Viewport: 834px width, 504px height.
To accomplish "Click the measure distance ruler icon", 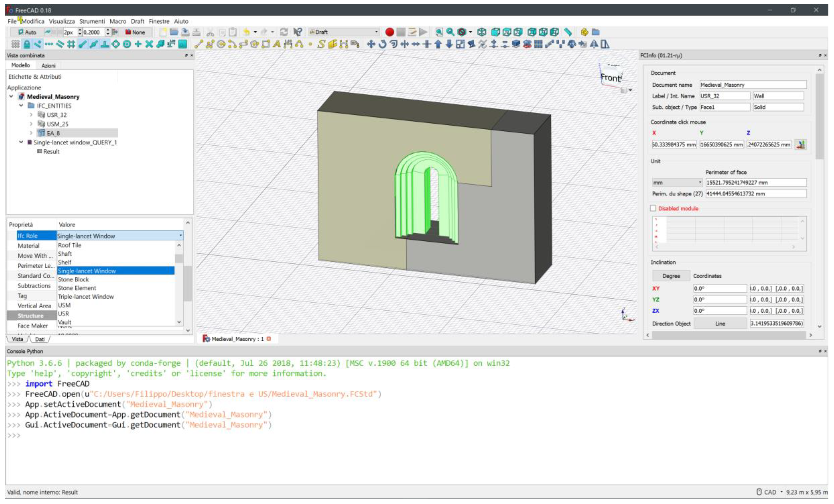I will [568, 32].
